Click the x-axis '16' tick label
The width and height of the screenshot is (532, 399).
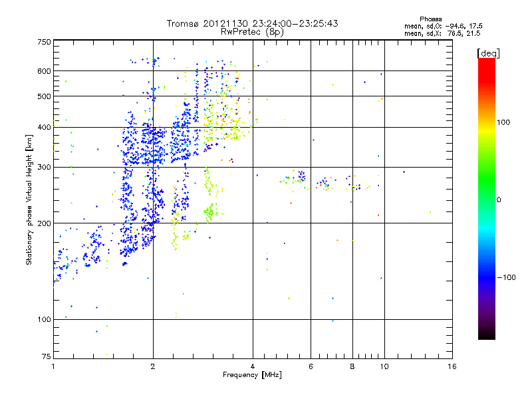click(452, 366)
